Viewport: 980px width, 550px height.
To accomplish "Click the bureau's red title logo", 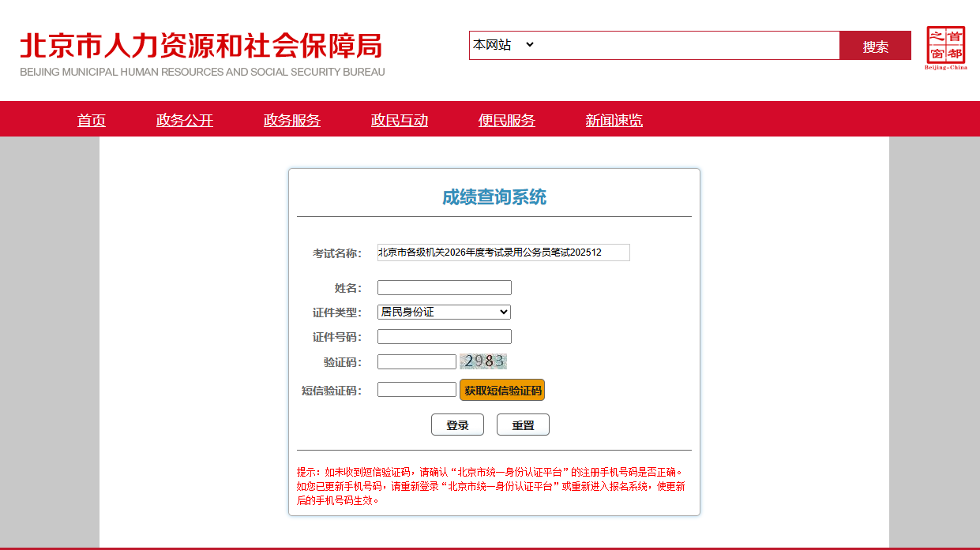I will [202, 54].
